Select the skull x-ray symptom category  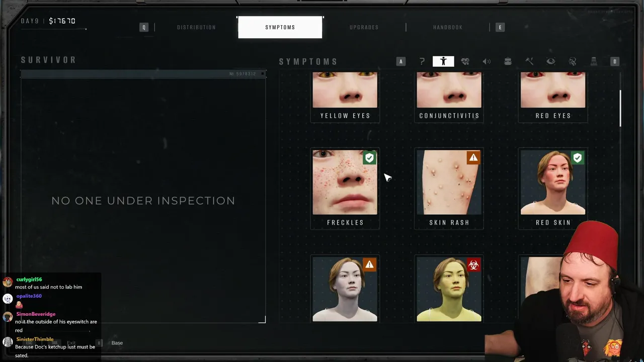[x=572, y=61]
